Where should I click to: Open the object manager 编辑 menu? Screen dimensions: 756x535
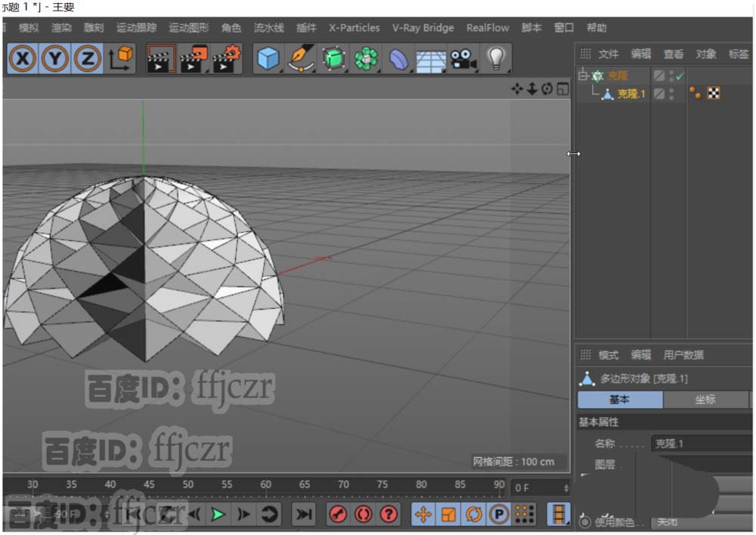pyautogui.click(x=641, y=54)
